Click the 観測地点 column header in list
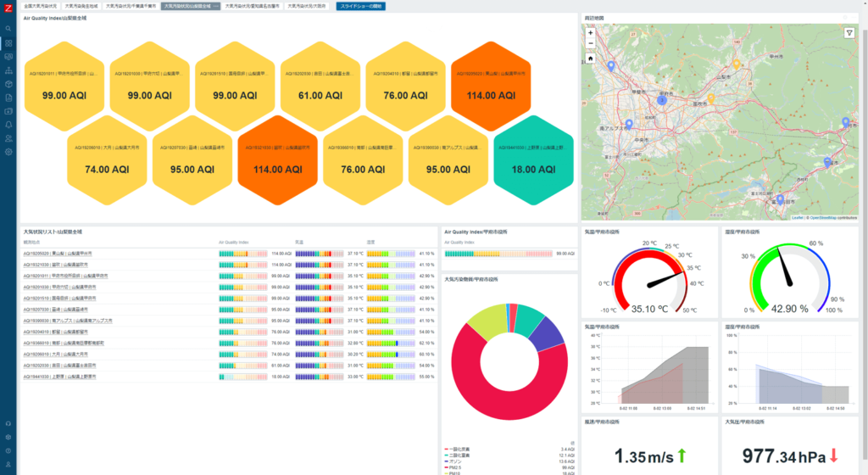Screen dimensions: 868x475 click(x=31, y=243)
